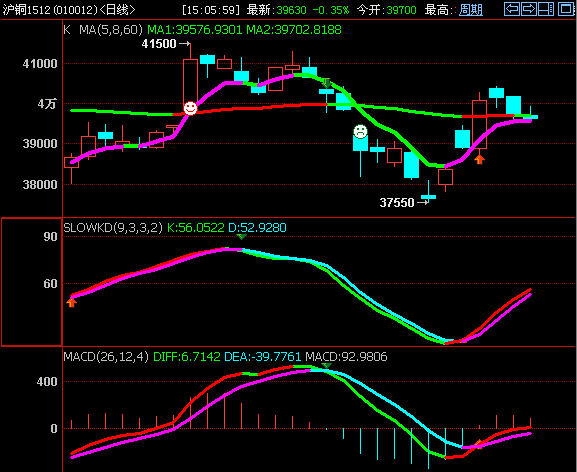The image size is (577, 472).
Task: Click the left arrow navigation icon
Action: point(512,9)
